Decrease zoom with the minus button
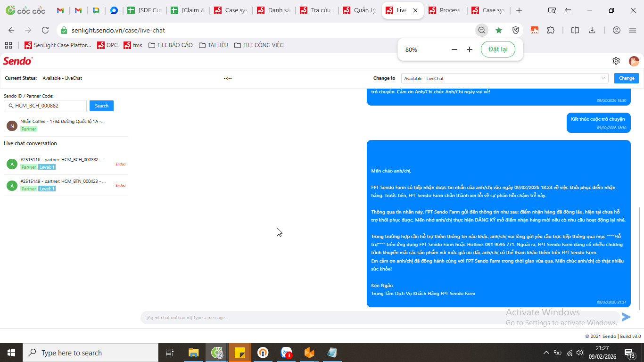The width and height of the screenshot is (644, 362). (454, 49)
